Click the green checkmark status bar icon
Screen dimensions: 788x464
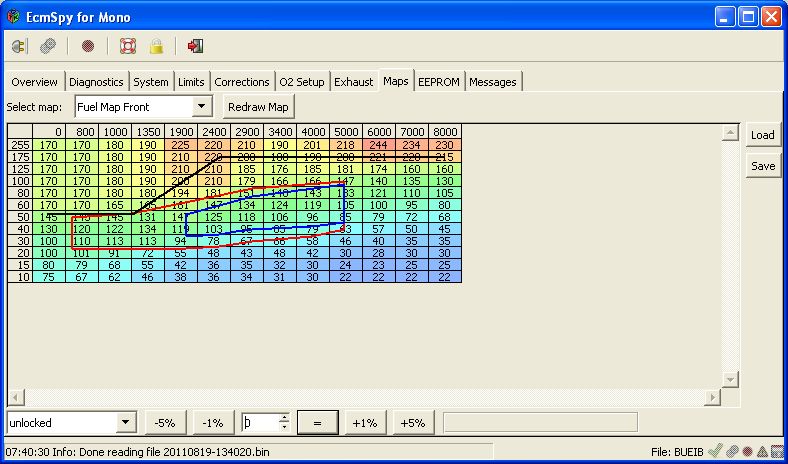pyautogui.click(x=714, y=453)
